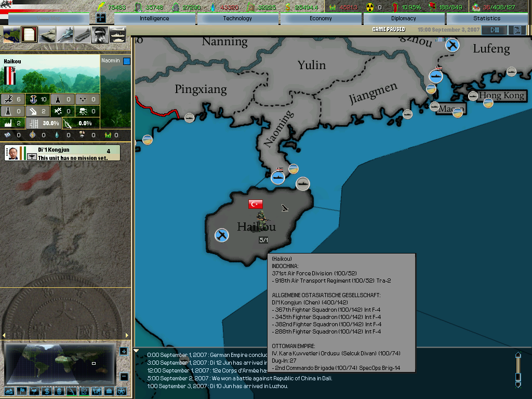Open the nuclear mushroom cloud panel
This screenshot has height=399, width=532.
point(100,35)
